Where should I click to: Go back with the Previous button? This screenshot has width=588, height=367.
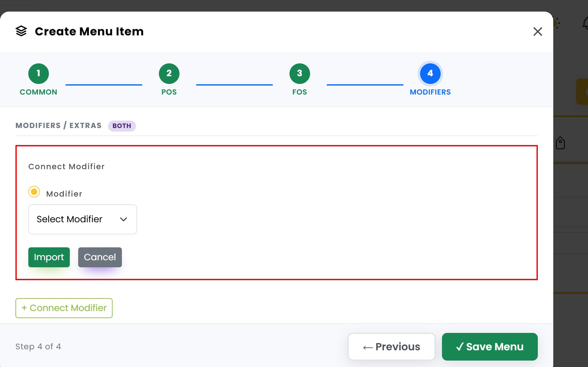pyautogui.click(x=391, y=347)
